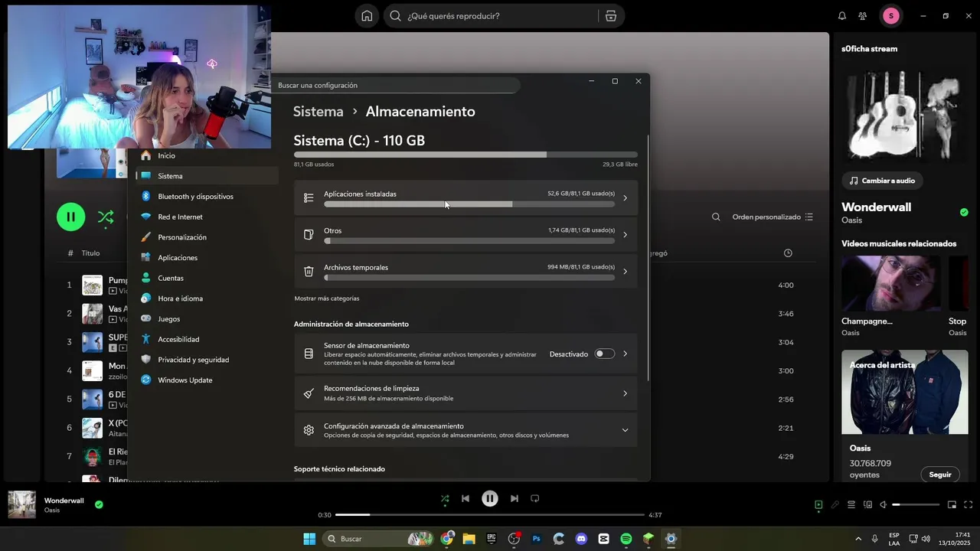
Task: Open Inicio in Settings sidebar
Action: point(166,155)
